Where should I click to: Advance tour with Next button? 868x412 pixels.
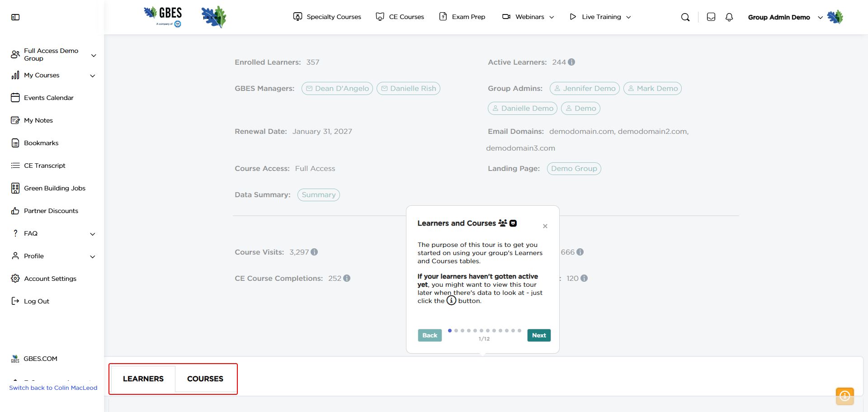(x=539, y=335)
